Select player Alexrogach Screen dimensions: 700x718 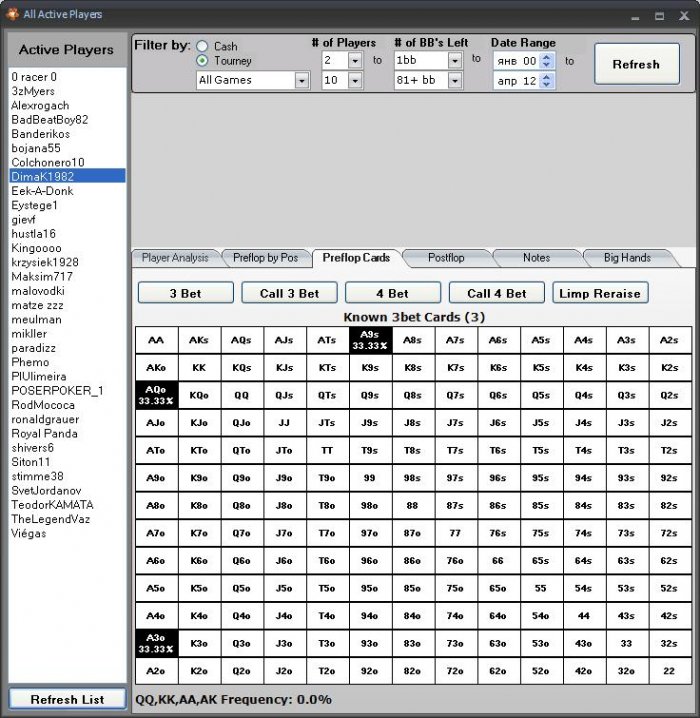67,105
